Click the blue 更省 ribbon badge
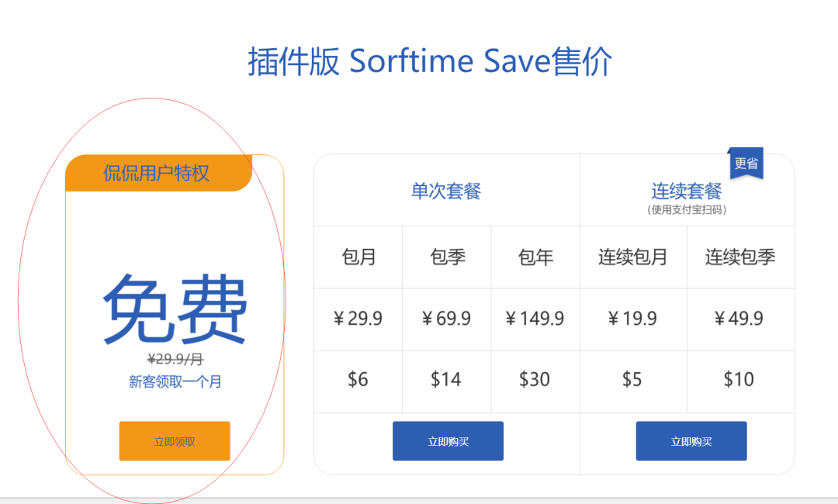The height and width of the screenshot is (504, 838). (746, 163)
